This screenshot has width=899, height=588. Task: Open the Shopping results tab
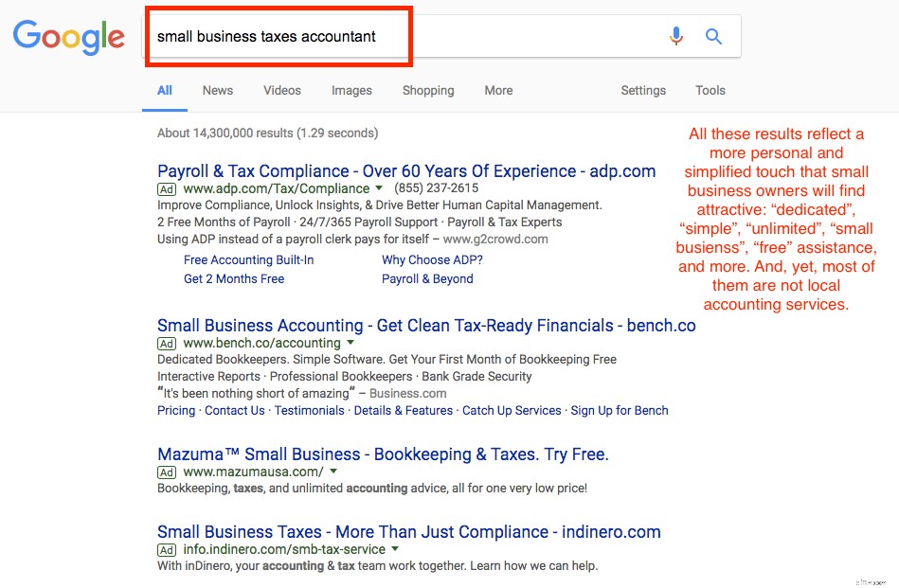[x=427, y=90]
